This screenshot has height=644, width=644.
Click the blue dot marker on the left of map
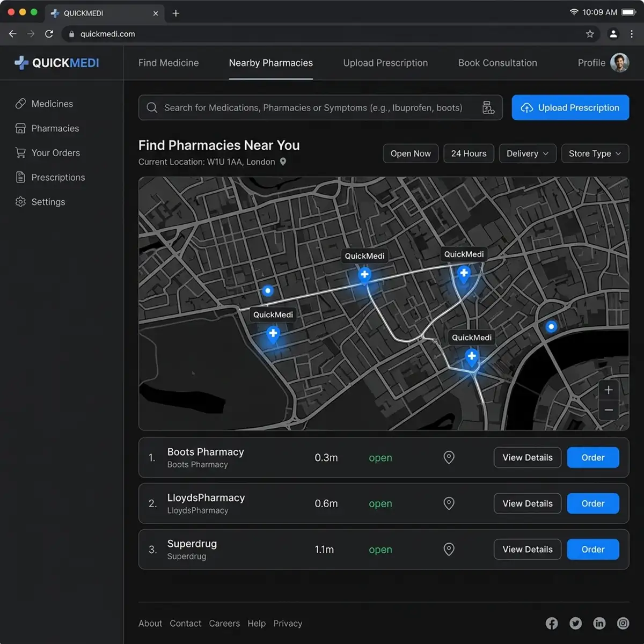click(268, 291)
